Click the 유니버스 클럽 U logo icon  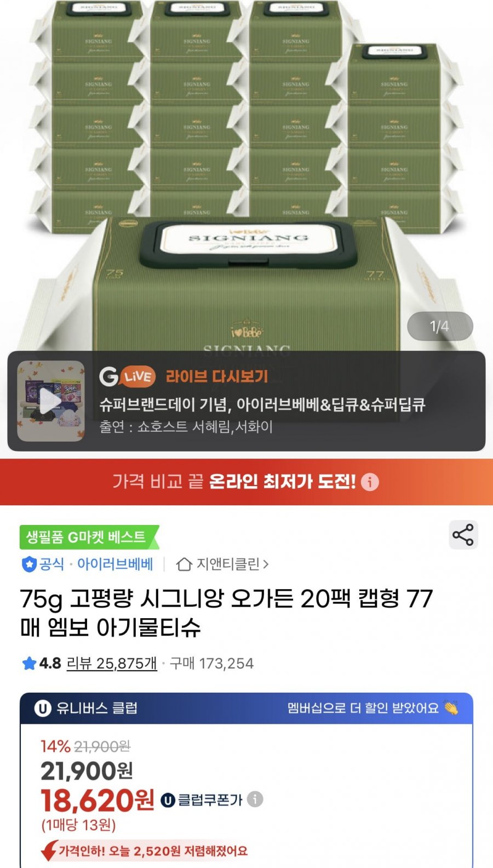43,709
